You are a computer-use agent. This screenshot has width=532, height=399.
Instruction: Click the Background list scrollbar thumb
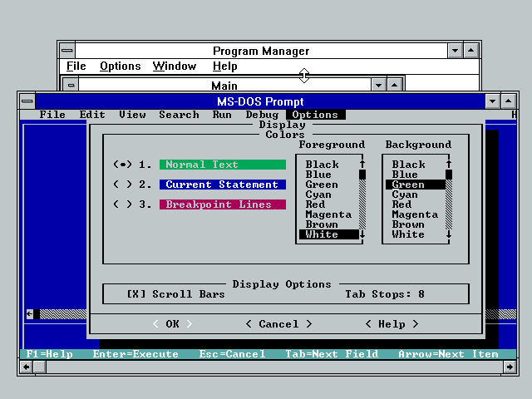(449, 175)
